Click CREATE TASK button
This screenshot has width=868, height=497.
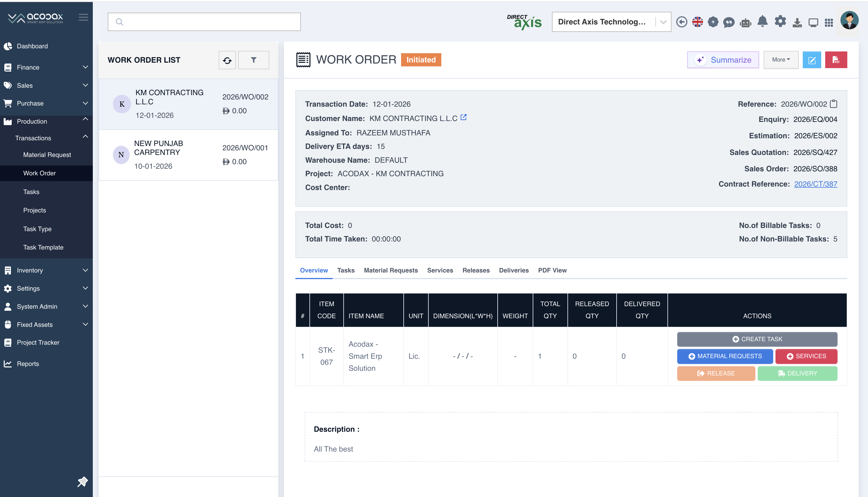coord(757,339)
